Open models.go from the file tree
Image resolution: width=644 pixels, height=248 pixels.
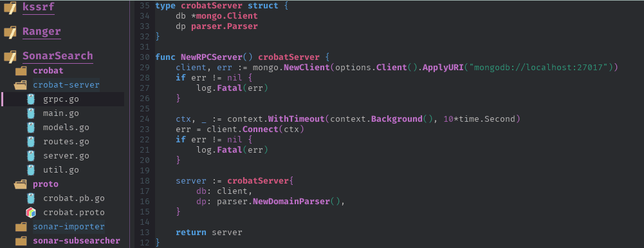click(66, 128)
